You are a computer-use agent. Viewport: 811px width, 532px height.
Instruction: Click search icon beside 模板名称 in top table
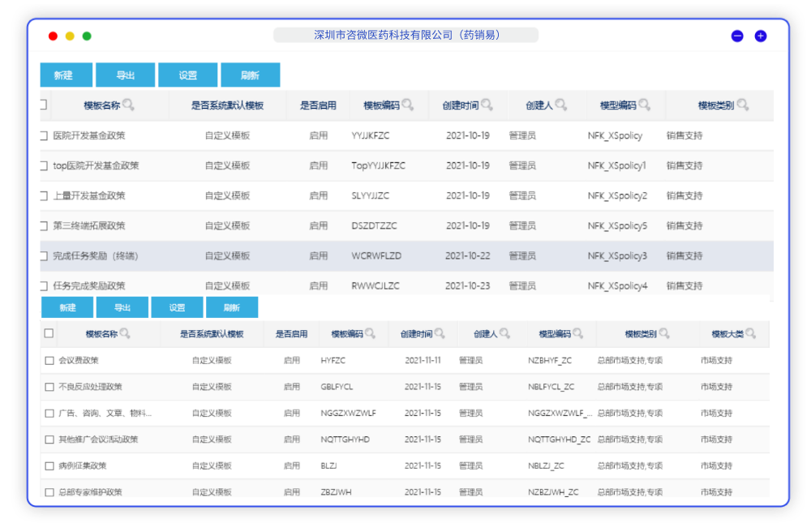tap(128, 105)
